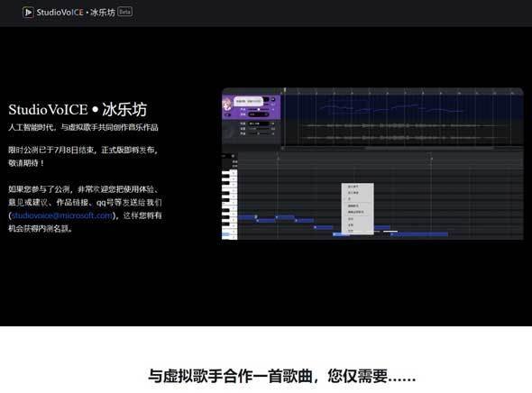Open the dark pill dropdown in purple singer track
Image resolution: width=532 pixels, height=393 pixels.
coord(259,114)
